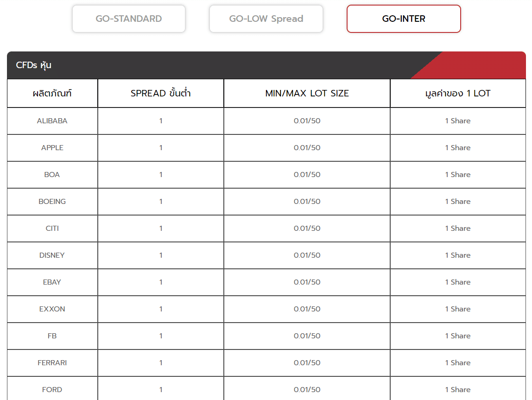Click the spread value in BOA row
This screenshot has width=532, height=400.
tap(161, 174)
